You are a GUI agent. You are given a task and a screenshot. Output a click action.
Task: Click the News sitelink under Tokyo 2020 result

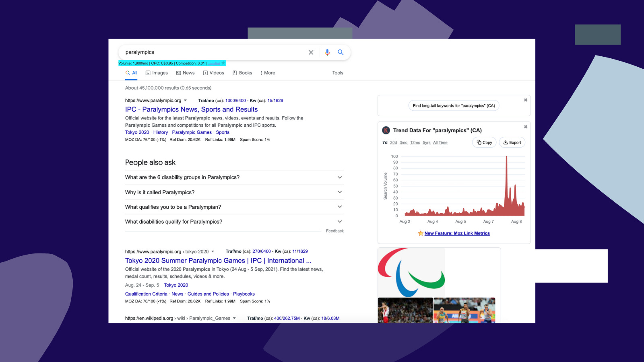177,294
